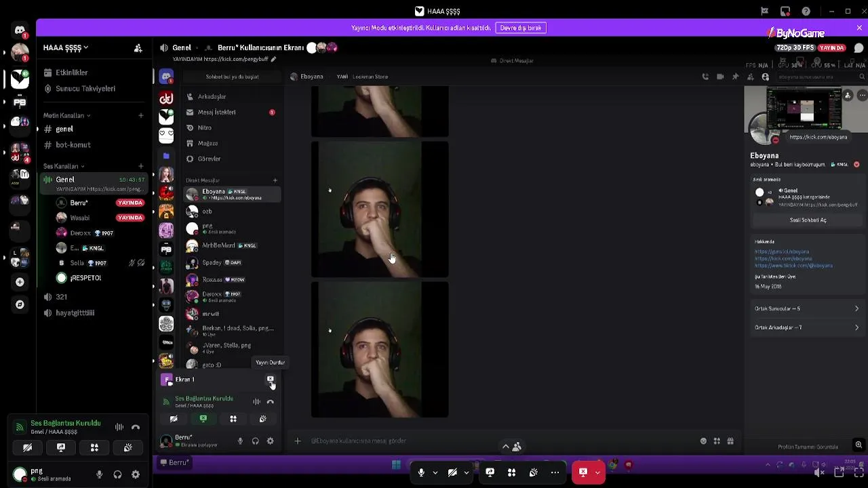Open the help icon in title bar
This screenshot has height=488, width=868.
(x=806, y=11)
